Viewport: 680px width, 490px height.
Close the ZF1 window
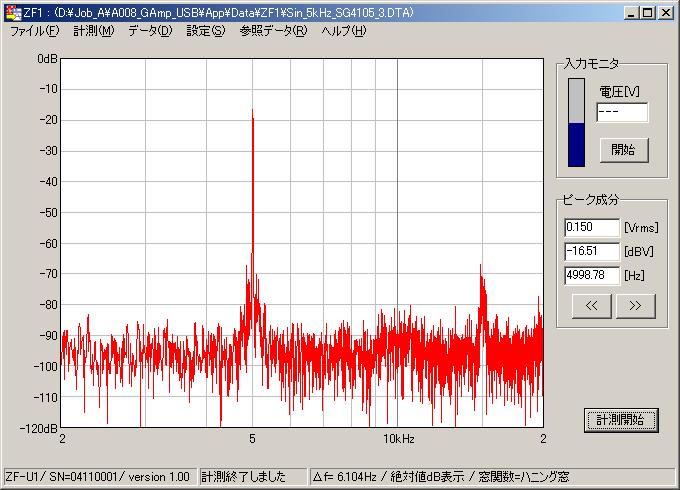[x=666, y=13]
